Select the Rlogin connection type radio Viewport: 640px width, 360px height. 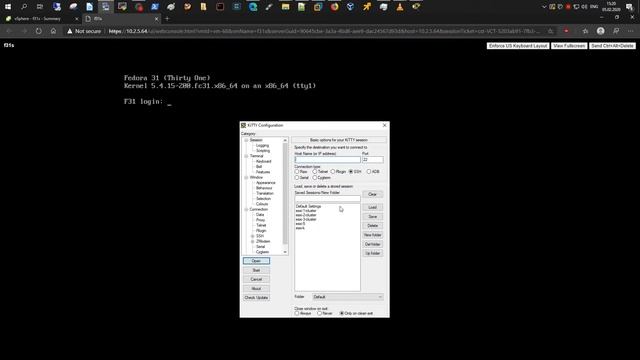[x=333, y=172]
